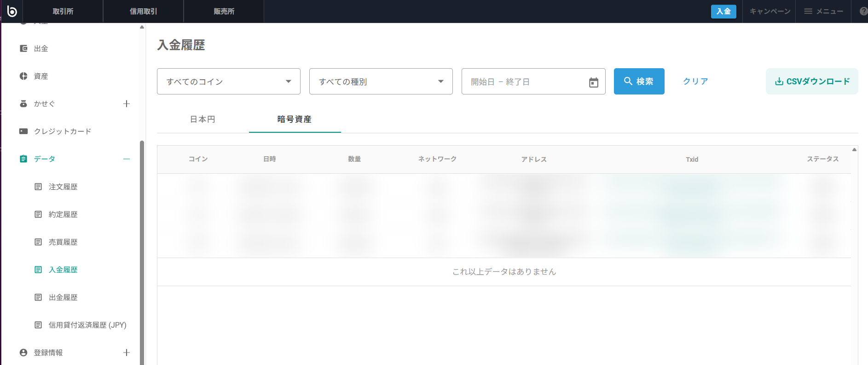
Task: Click the 出金 wallet icon in sidebar
Action: 23,48
